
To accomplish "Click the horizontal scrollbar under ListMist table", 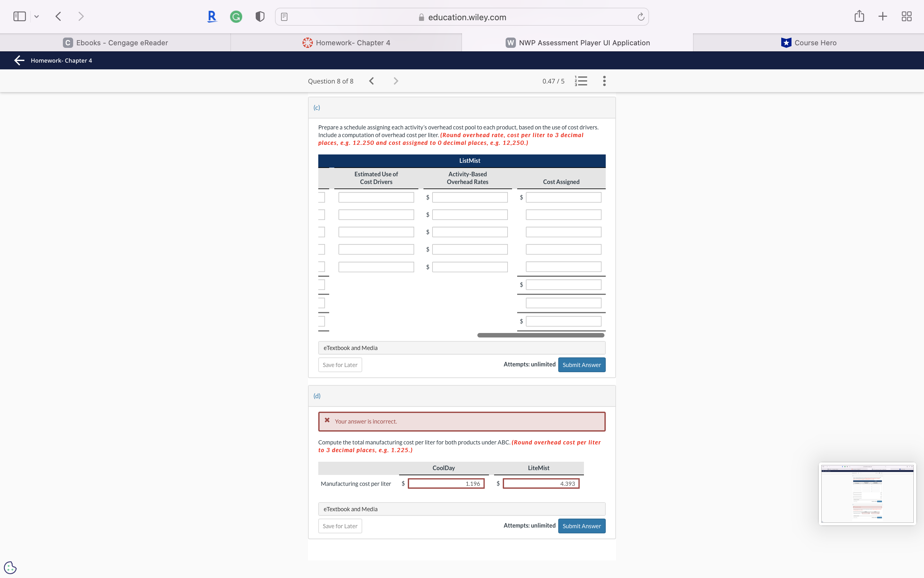I will click(541, 335).
